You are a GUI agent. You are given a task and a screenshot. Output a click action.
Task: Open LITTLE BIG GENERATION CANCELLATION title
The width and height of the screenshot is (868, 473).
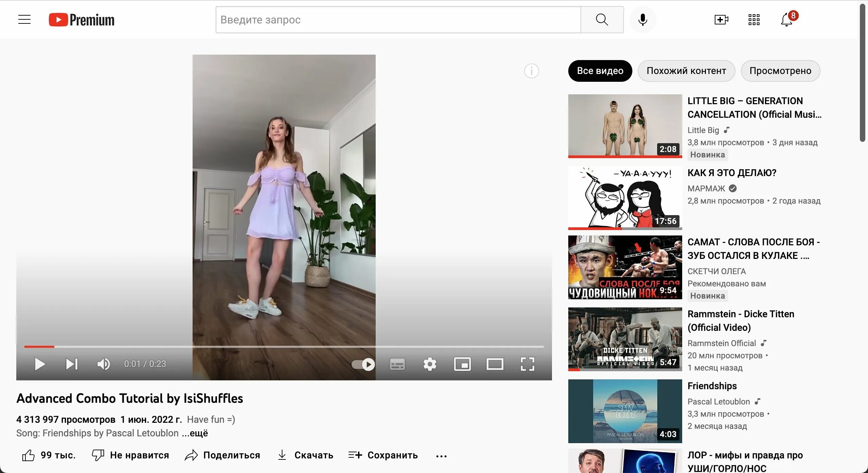pyautogui.click(x=754, y=108)
